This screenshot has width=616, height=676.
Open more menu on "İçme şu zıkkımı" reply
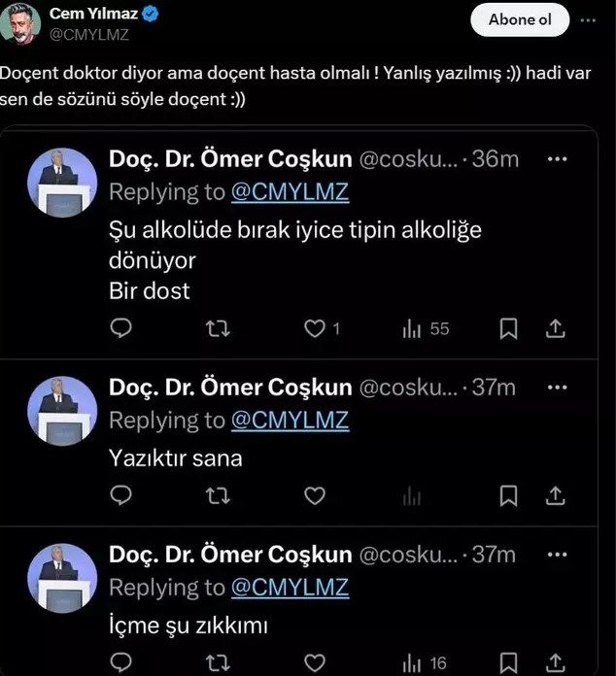tap(557, 555)
